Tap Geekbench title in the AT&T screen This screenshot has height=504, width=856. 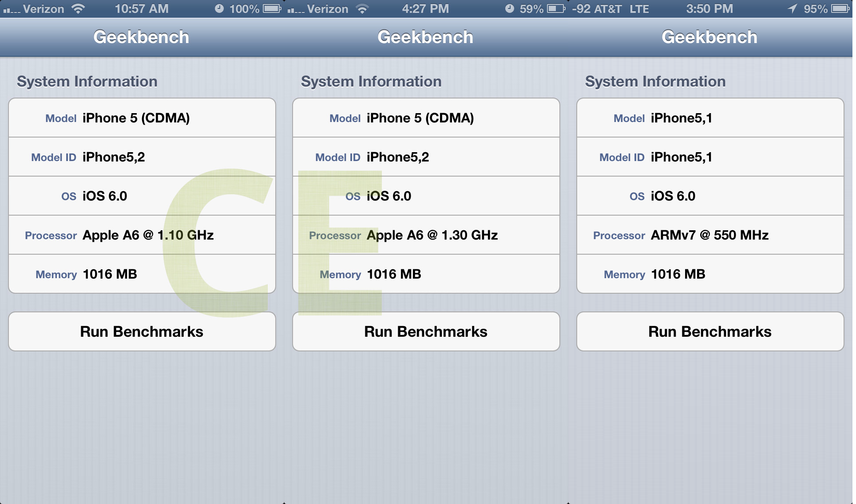pos(709,37)
